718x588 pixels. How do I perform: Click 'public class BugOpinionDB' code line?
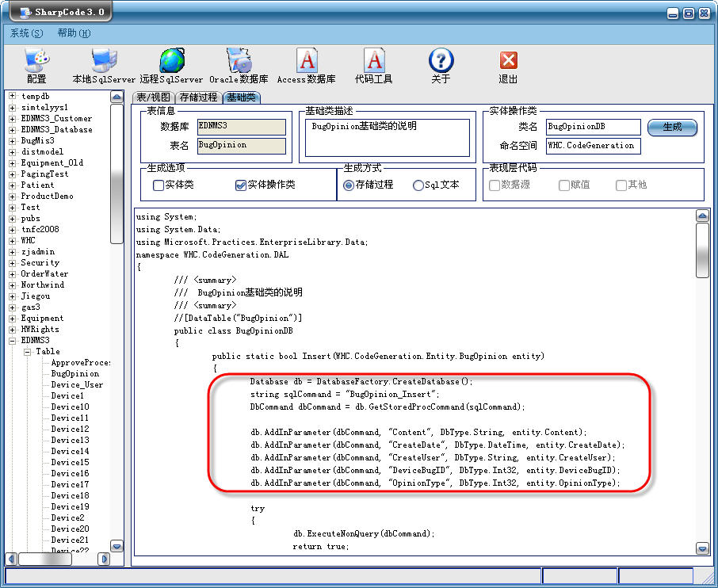pyautogui.click(x=233, y=330)
